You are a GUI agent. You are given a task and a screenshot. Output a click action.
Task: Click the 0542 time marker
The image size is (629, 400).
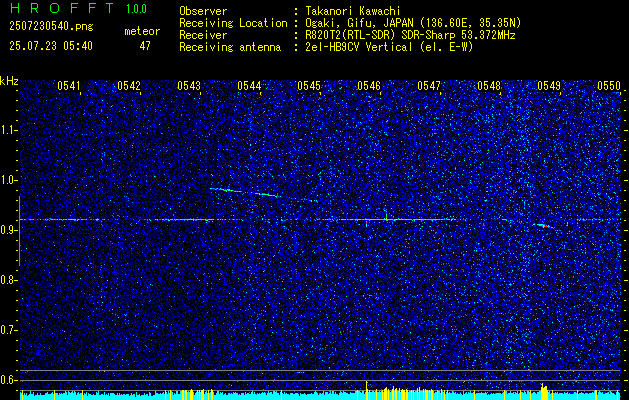[x=129, y=86]
